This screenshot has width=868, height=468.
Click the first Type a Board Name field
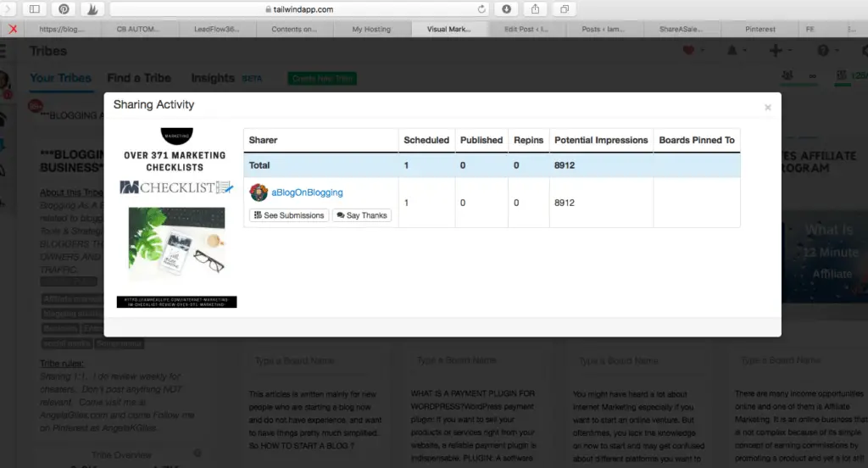click(x=319, y=360)
